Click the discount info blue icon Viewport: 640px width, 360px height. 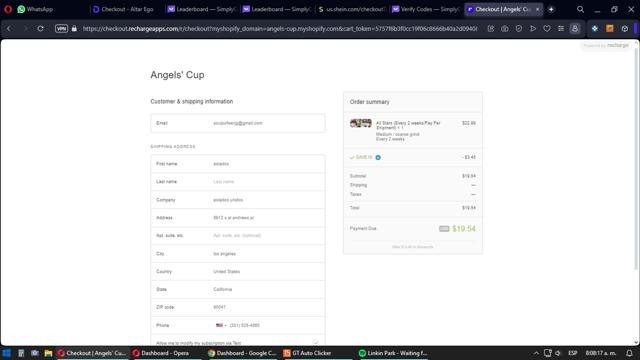coord(378,158)
